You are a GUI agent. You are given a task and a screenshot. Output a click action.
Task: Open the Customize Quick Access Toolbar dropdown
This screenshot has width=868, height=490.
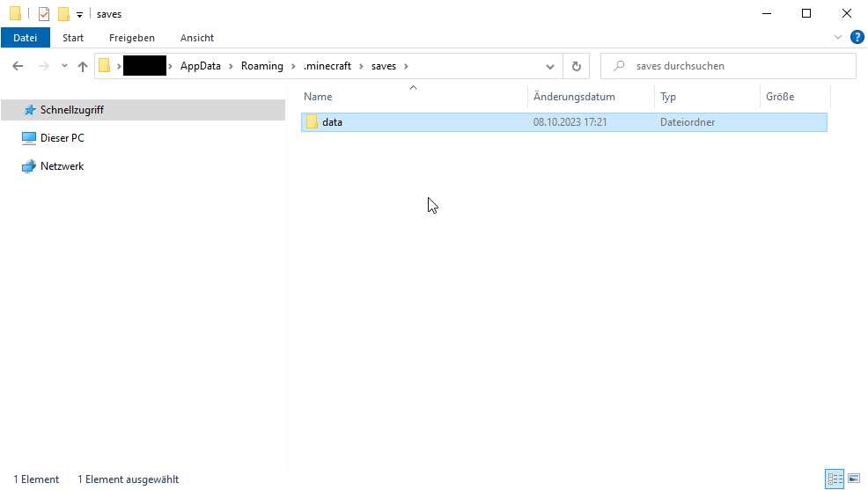tap(80, 15)
